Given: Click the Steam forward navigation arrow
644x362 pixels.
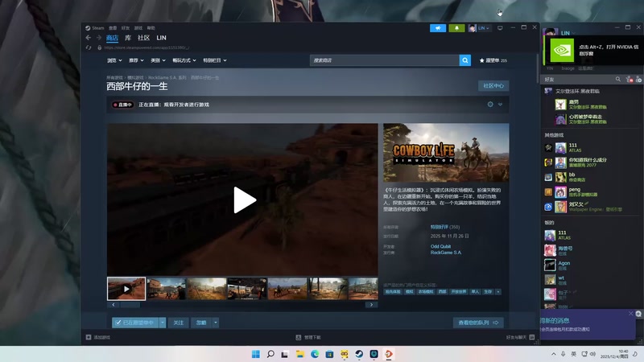Looking at the screenshot, I should [x=98, y=37].
